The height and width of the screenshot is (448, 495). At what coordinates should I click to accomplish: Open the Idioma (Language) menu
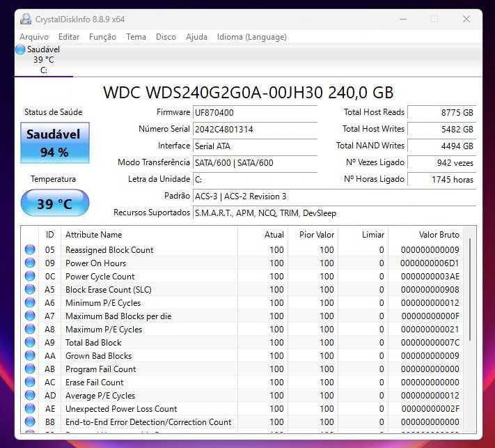(252, 37)
